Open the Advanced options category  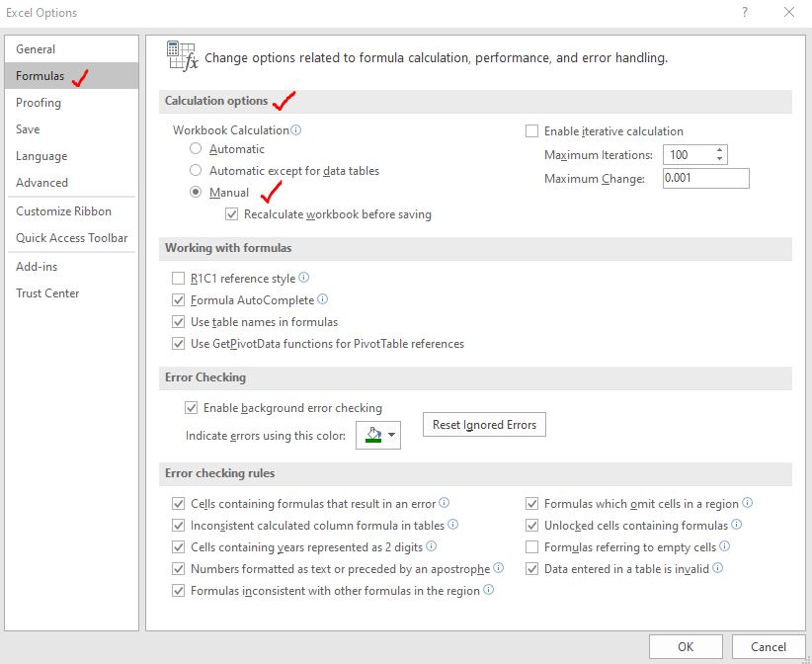pyautogui.click(x=71, y=183)
